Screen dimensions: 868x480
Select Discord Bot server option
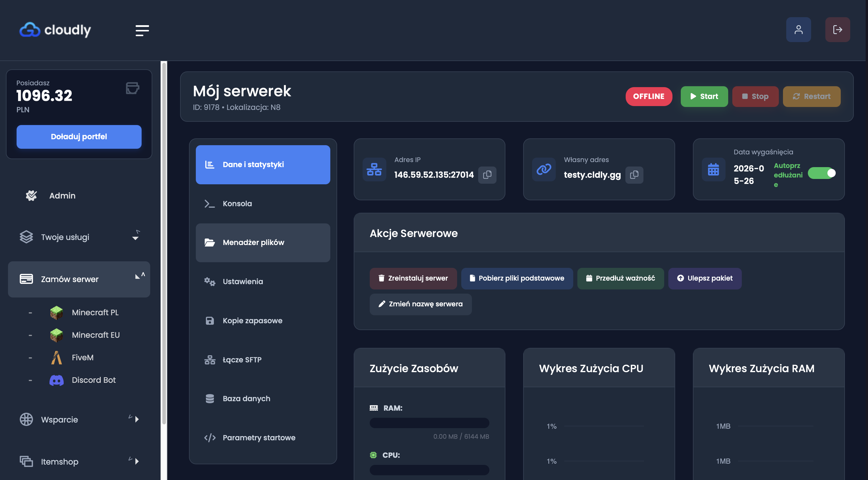(93, 380)
